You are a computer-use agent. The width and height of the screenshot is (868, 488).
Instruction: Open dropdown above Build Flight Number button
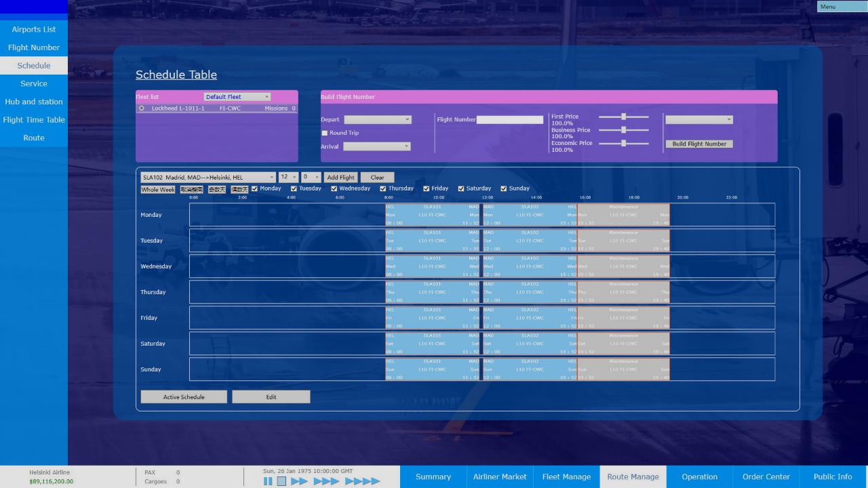pyautogui.click(x=699, y=119)
